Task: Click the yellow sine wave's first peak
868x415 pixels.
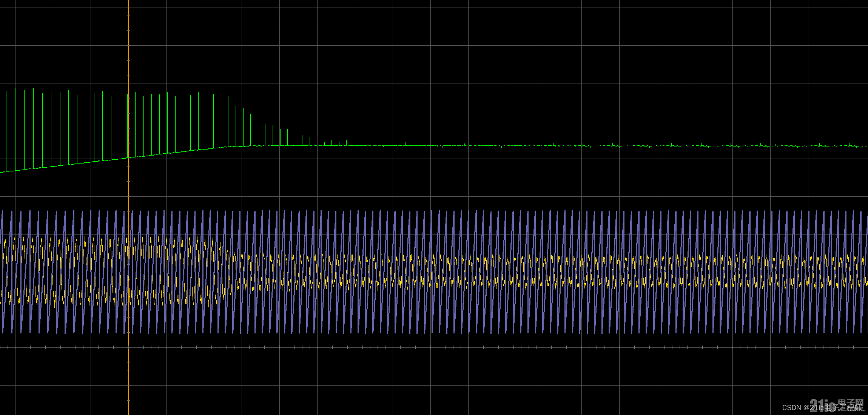Action: point(5,239)
